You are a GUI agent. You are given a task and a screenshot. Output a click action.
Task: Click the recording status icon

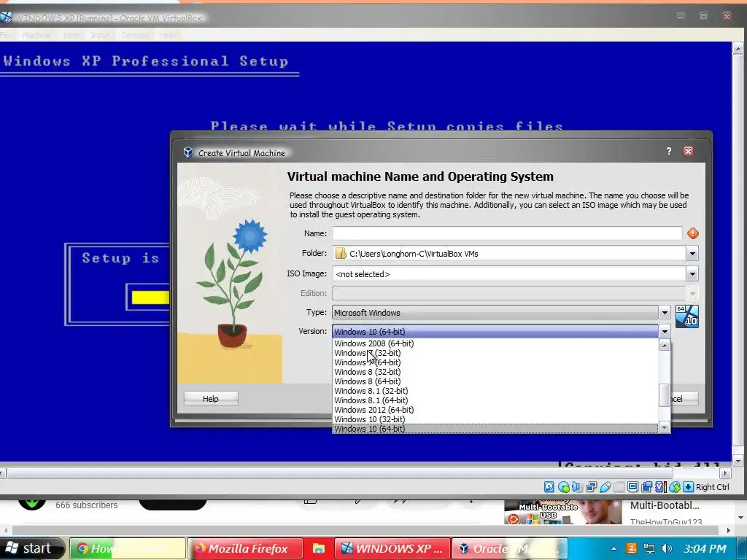[x=646, y=486]
